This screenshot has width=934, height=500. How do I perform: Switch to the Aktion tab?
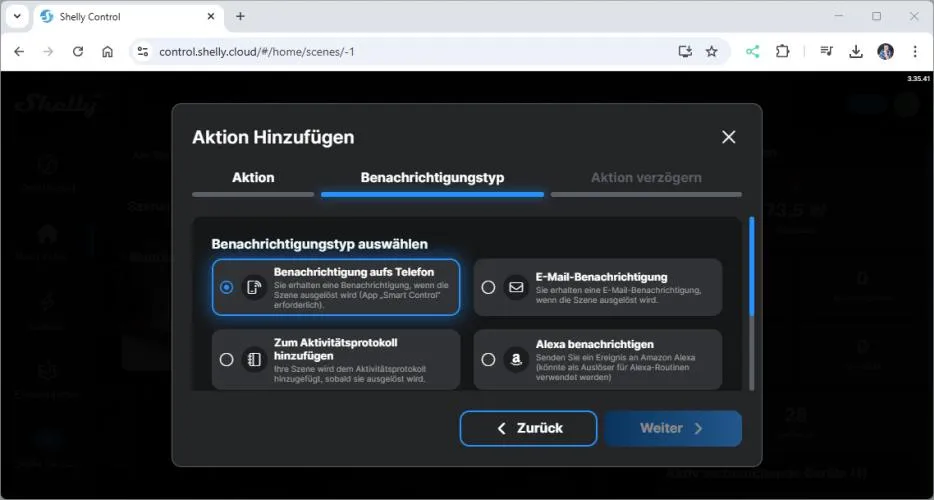(253, 178)
